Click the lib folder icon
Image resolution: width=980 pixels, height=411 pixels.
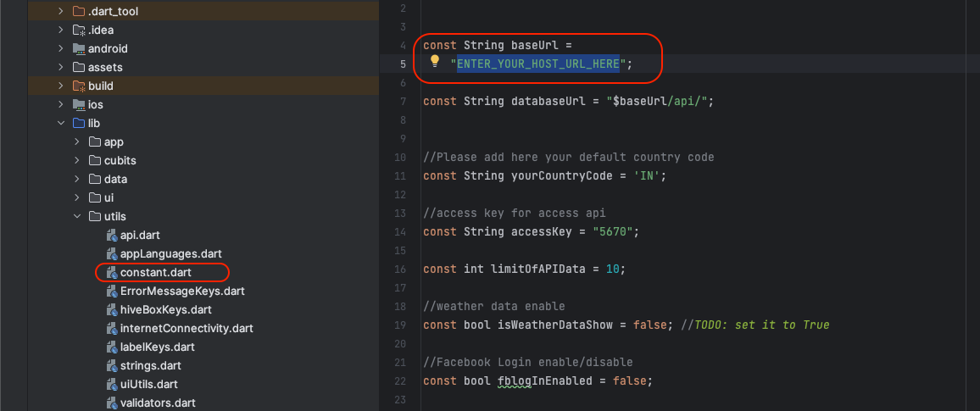[79, 123]
